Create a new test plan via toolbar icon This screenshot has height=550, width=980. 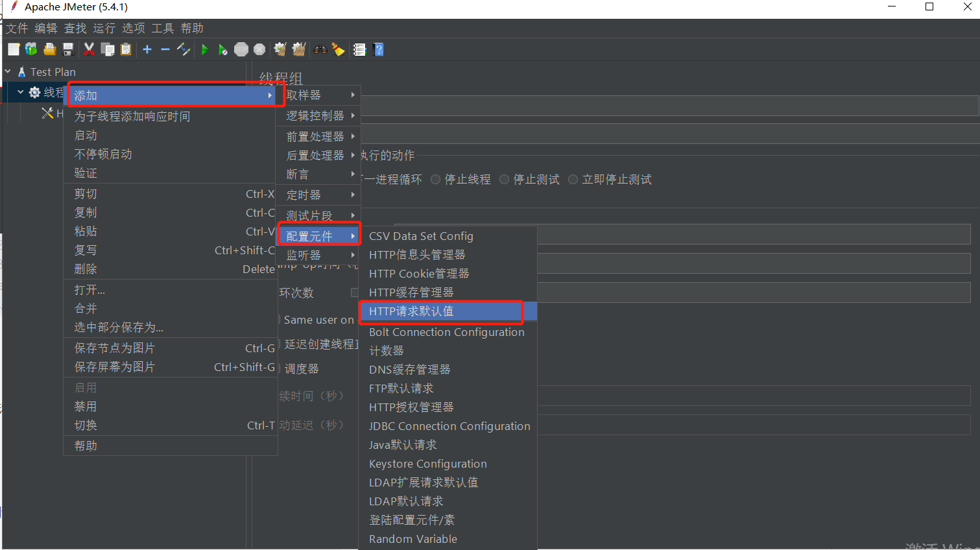click(x=14, y=49)
